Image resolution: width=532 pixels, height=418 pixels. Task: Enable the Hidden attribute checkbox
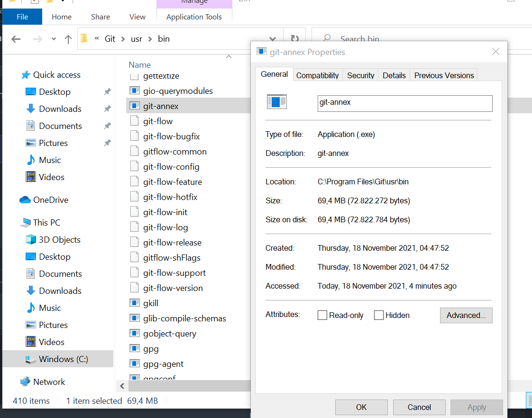(x=378, y=315)
